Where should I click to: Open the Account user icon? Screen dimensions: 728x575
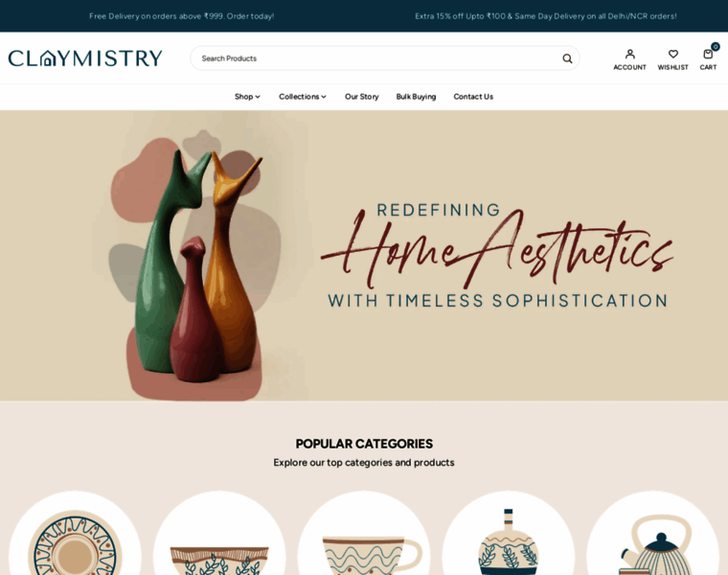click(629, 55)
